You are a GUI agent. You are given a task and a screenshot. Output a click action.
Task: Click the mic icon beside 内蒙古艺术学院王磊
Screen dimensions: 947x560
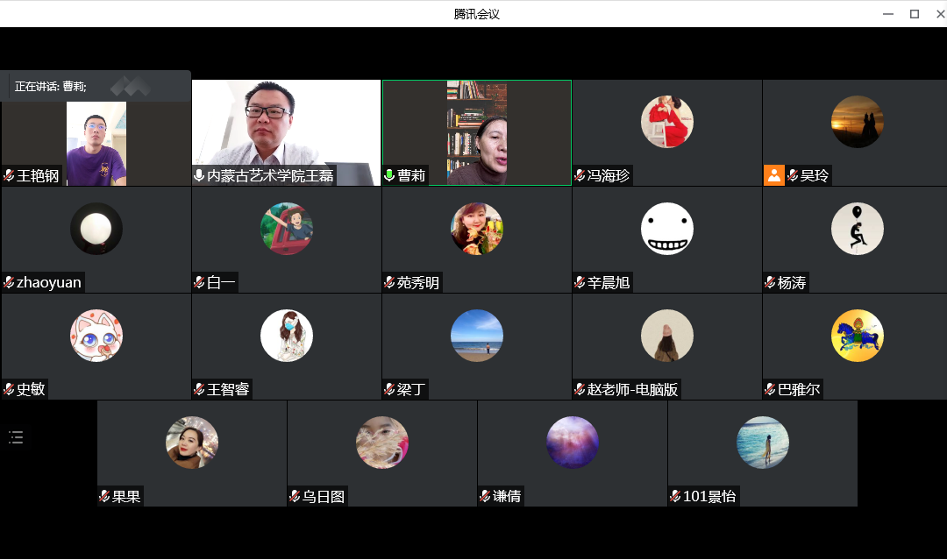[x=197, y=175]
